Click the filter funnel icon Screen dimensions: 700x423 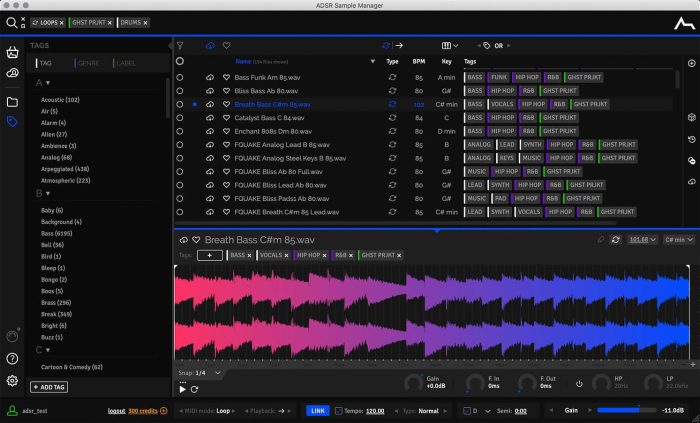[x=180, y=46]
